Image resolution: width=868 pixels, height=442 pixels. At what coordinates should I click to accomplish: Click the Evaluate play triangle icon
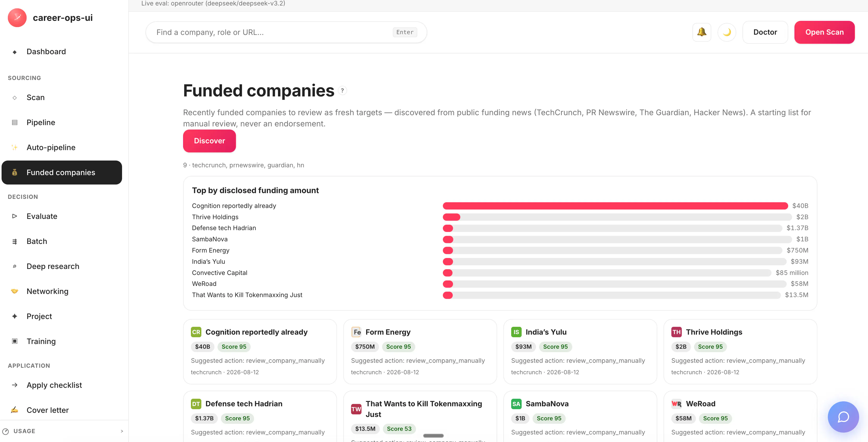(x=15, y=216)
